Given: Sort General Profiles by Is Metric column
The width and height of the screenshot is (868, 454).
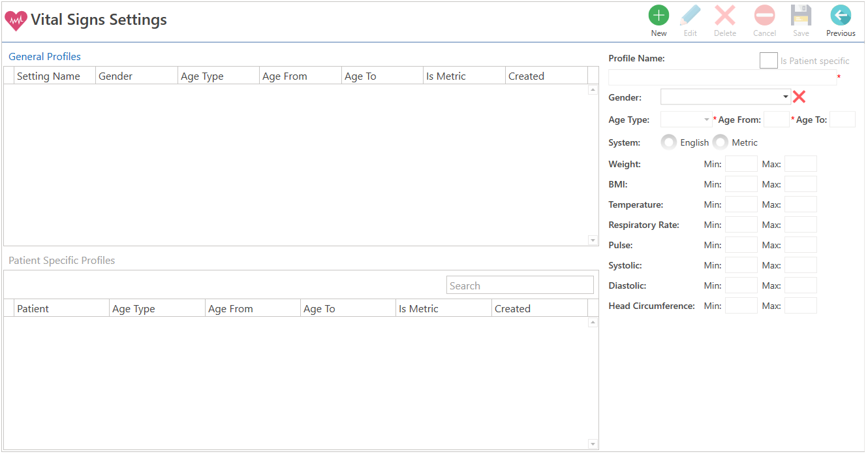Looking at the screenshot, I should coord(464,76).
